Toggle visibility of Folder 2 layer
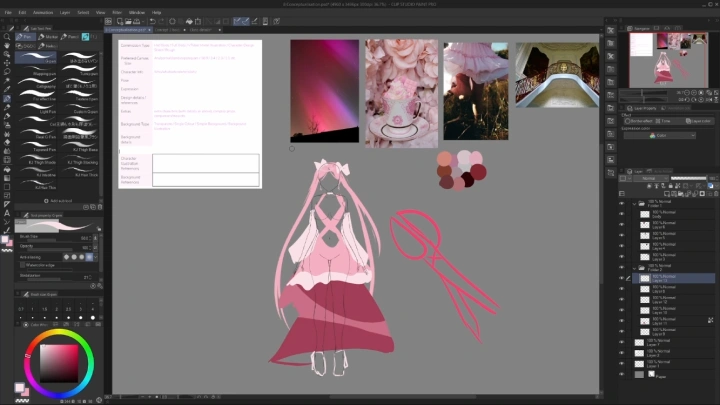The image size is (720, 405). [x=621, y=268]
